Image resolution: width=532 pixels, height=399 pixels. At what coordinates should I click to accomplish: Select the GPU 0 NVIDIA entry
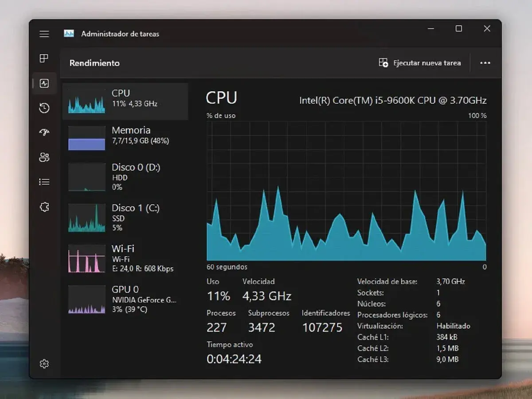(x=125, y=299)
